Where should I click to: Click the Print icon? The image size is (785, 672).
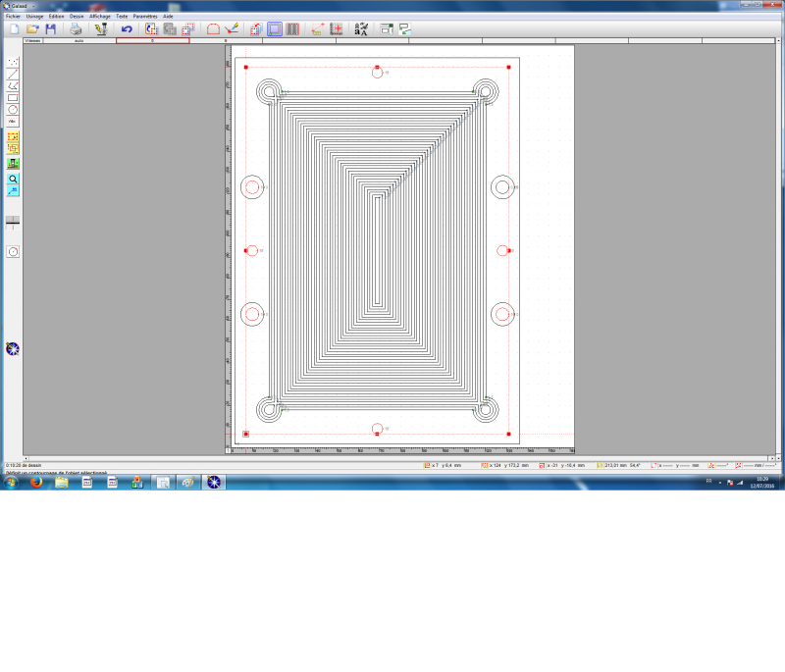click(x=76, y=29)
